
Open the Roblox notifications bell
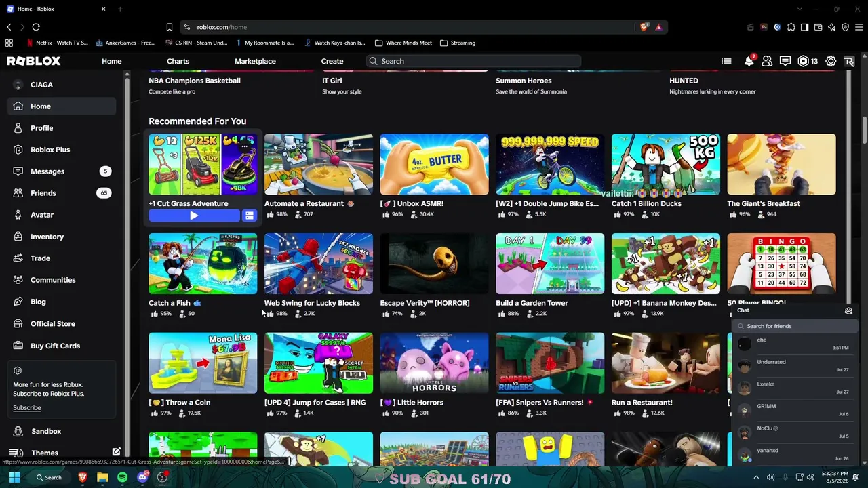(x=749, y=61)
